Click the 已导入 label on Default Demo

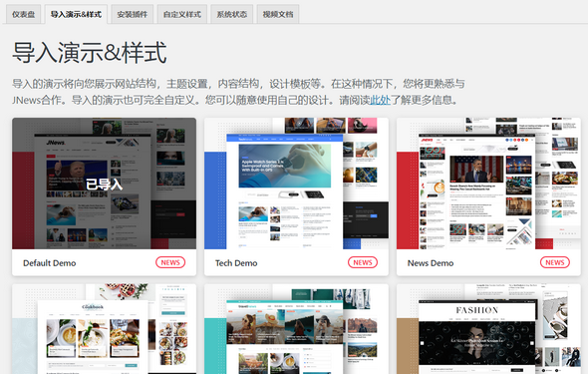tap(104, 185)
